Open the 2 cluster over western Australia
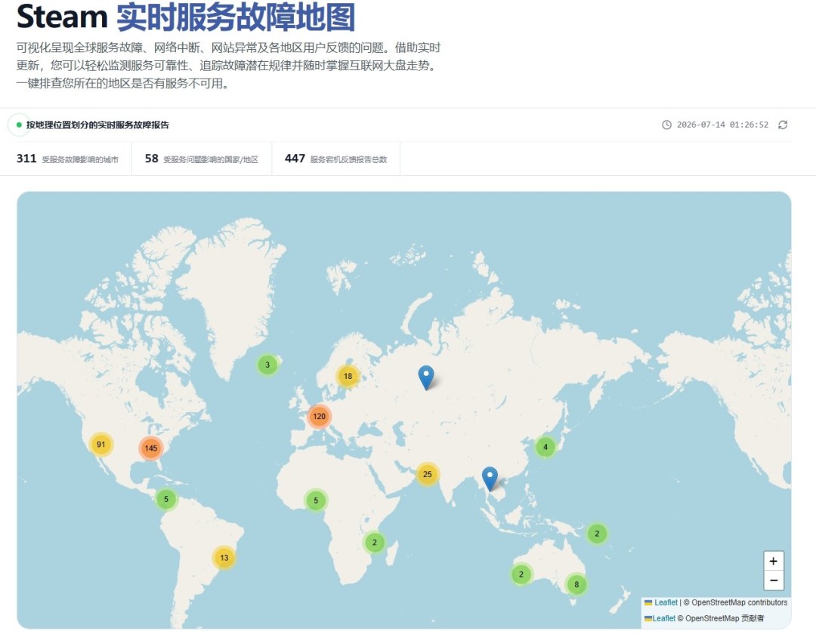The height and width of the screenshot is (644, 816). point(521,575)
